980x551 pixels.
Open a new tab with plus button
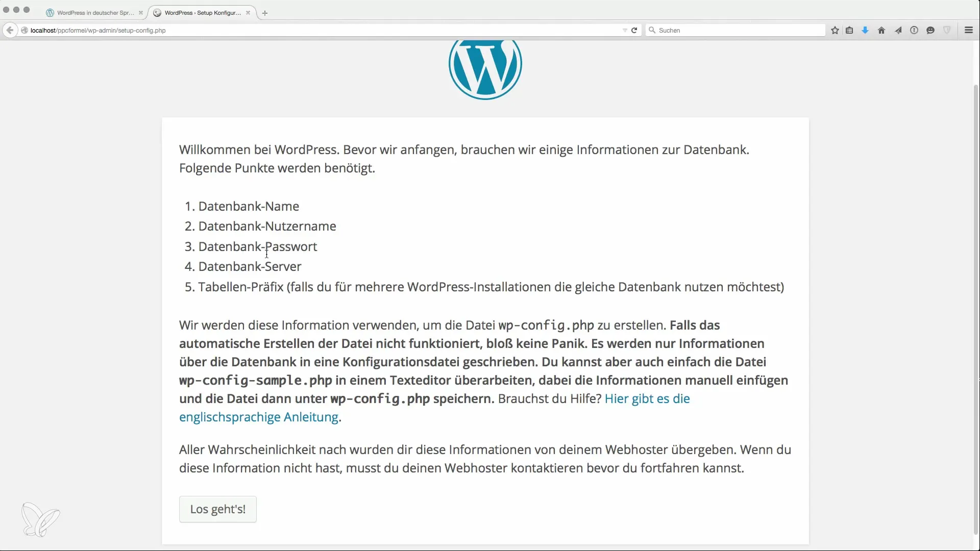pyautogui.click(x=265, y=13)
